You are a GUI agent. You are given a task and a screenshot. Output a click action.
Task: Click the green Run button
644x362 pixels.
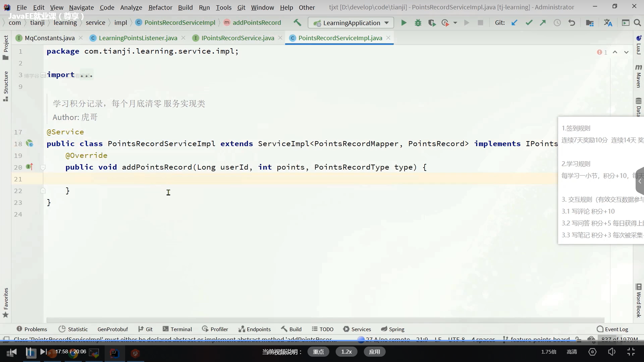click(404, 23)
